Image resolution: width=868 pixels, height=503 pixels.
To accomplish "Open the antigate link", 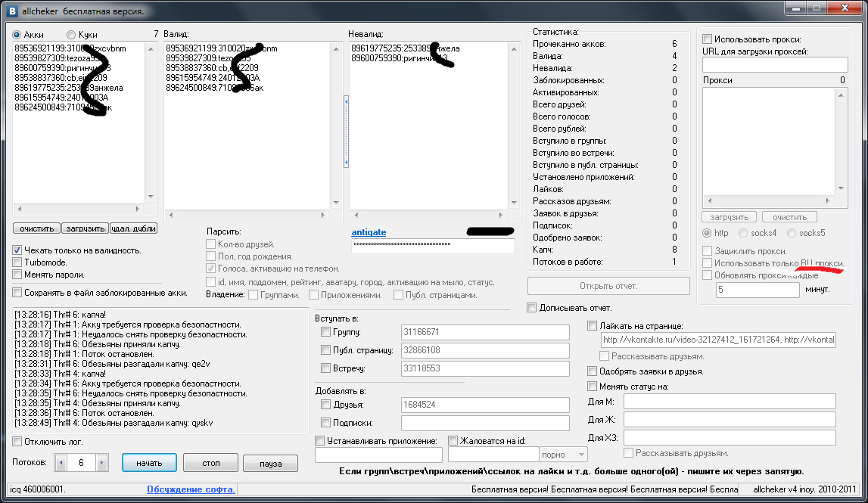I will pyautogui.click(x=369, y=231).
